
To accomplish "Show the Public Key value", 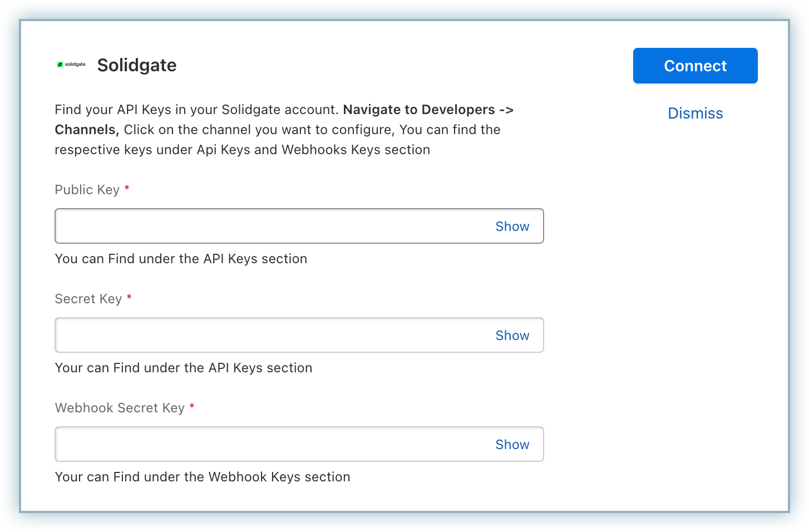I will [512, 226].
